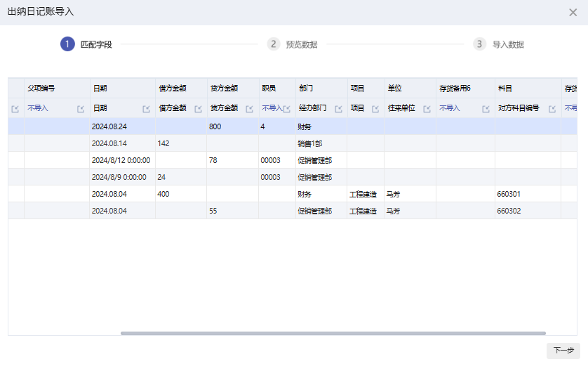Viewport: 588px width, 366px height.
Task: Close the 出纳日记账导入 dialog
Action: click(573, 12)
